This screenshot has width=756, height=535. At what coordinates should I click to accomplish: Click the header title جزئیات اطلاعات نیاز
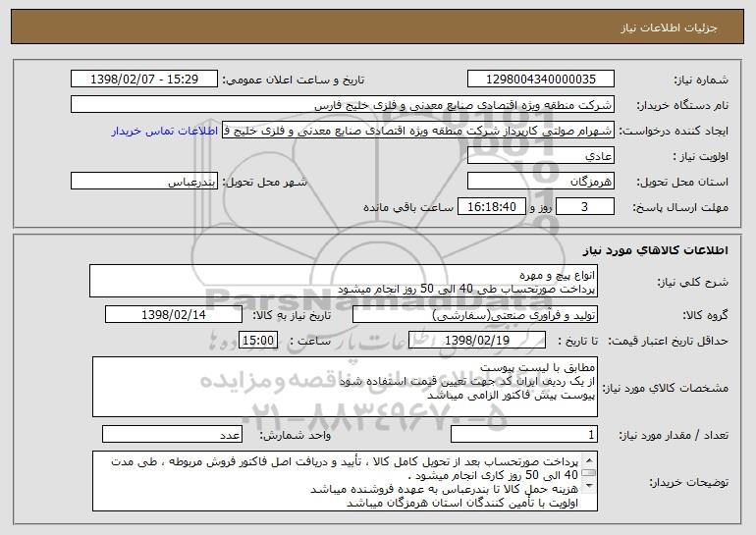(669, 27)
